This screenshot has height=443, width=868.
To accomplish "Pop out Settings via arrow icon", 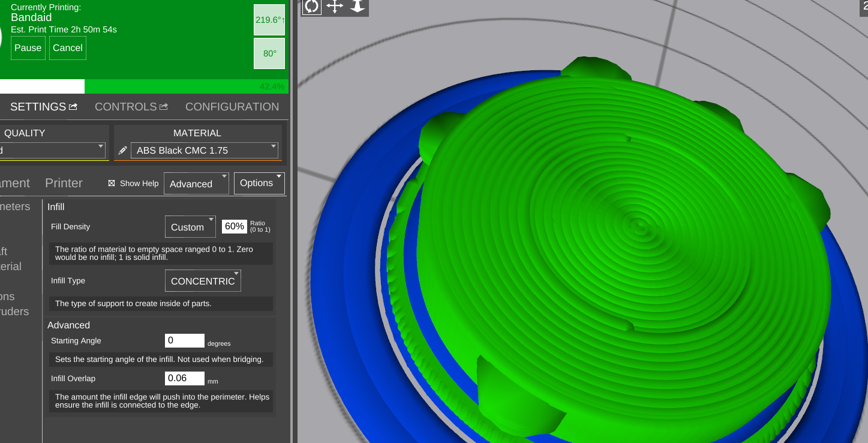I will (x=73, y=107).
